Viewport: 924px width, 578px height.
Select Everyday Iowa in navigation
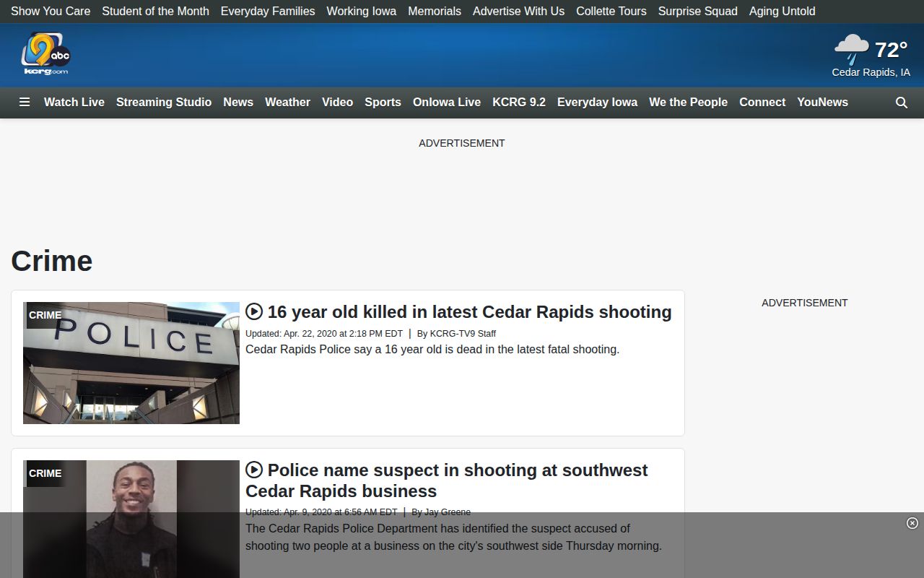pyautogui.click(x=597, y=103)
